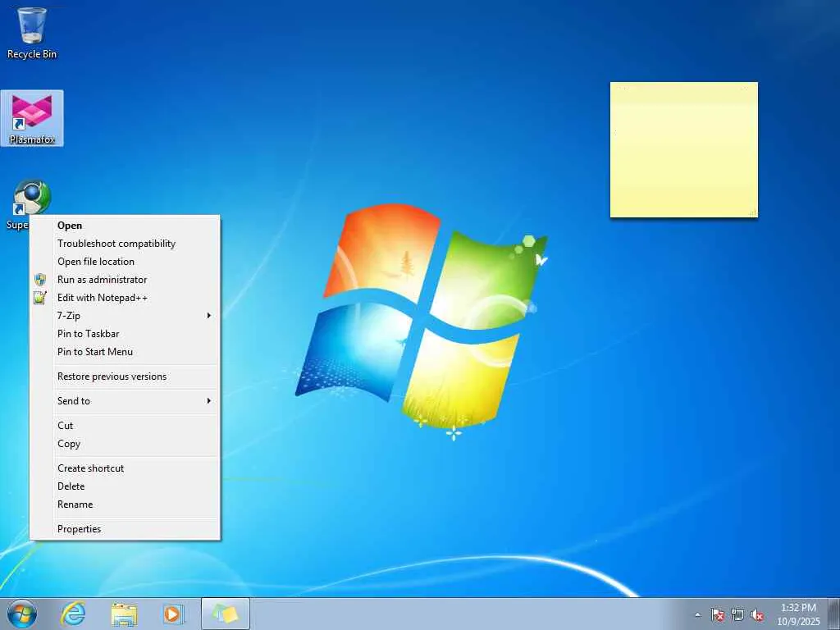840x630 pixels.
Task: Choose Delete from the context menu
Action: tap(125, 486)
